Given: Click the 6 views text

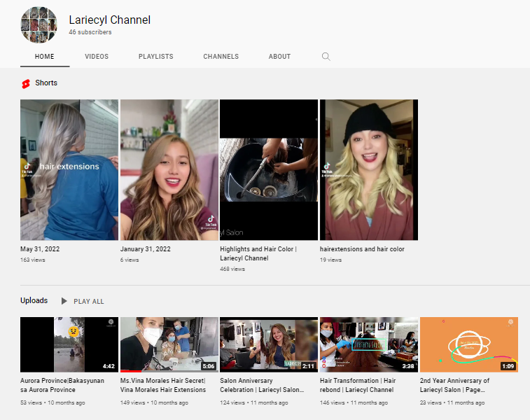Looking at the screenshot, I should tap(130, 260).
